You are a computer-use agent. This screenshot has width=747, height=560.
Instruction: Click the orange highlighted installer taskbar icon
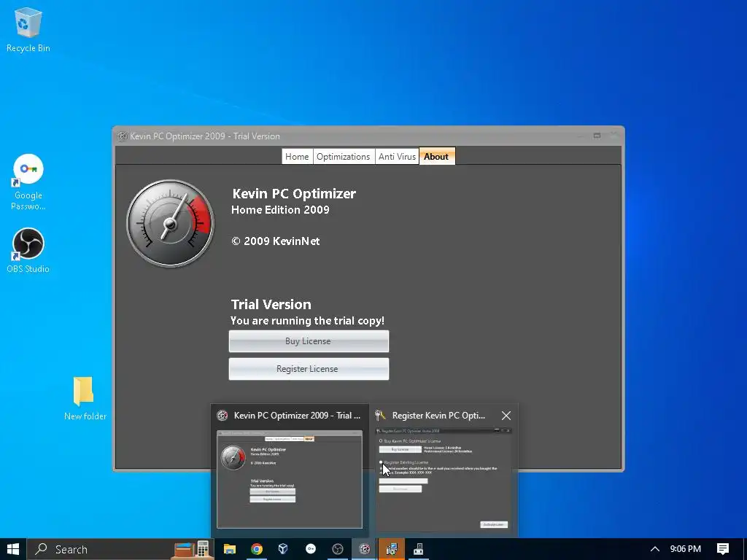point(392,549)
